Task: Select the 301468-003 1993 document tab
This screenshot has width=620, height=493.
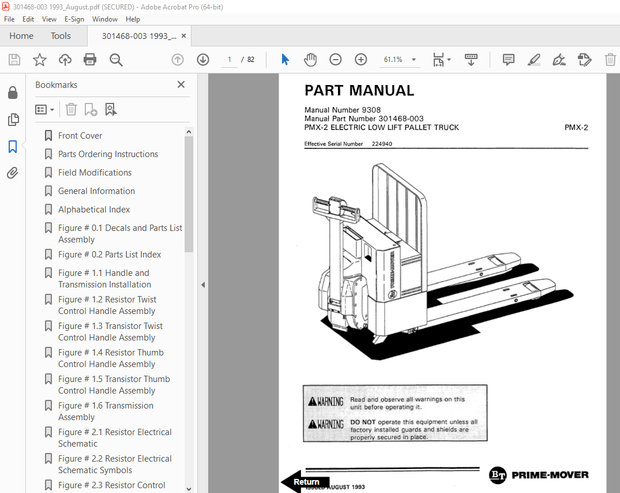Action: (139, 36)
